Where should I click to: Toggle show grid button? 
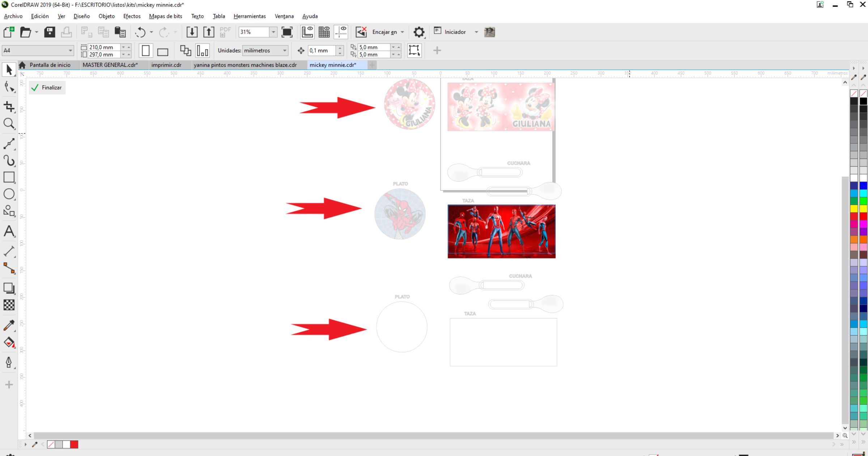324,32
